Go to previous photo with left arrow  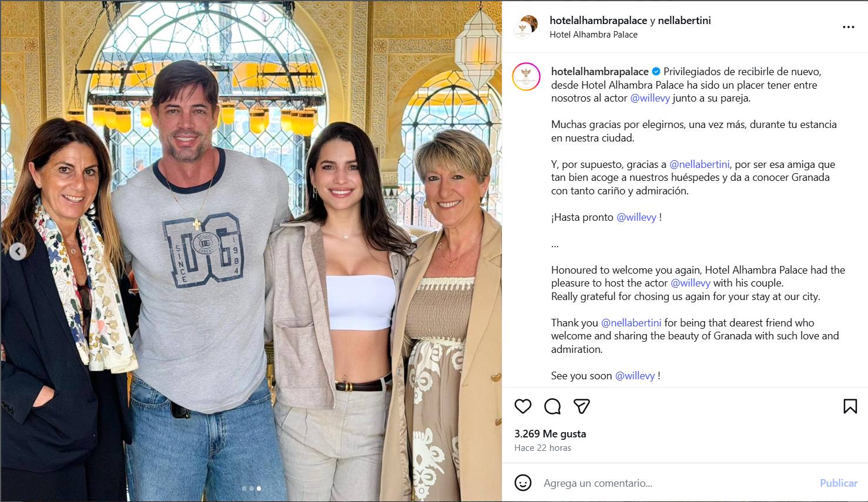click(x=18, y=251)
